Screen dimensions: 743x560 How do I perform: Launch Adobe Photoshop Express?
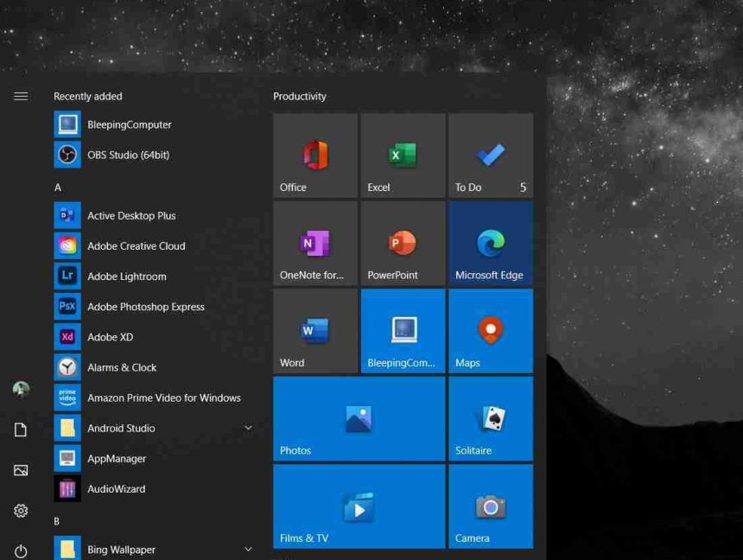[154, 306]
